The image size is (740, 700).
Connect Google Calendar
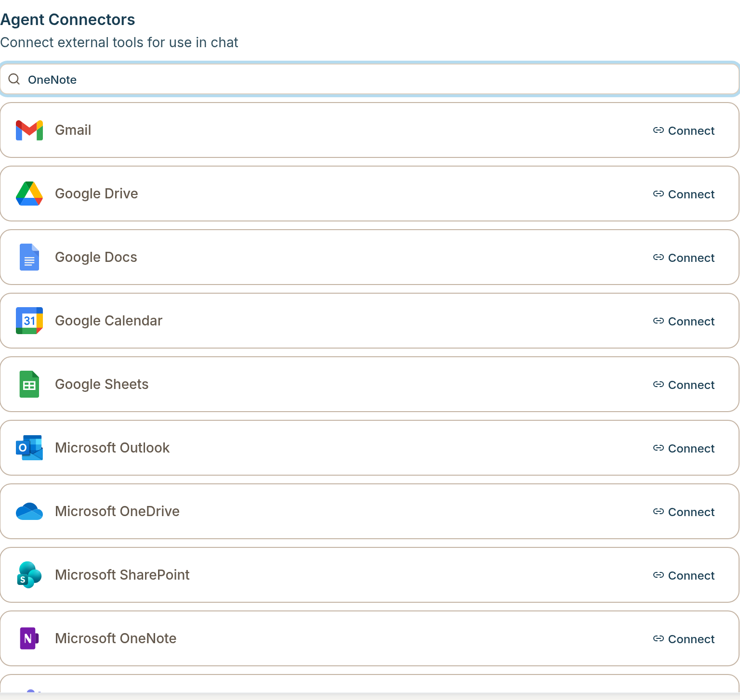point(684,321)
